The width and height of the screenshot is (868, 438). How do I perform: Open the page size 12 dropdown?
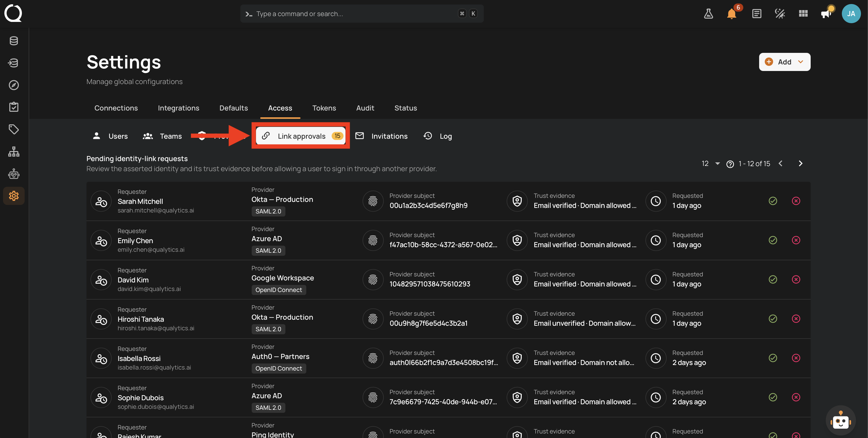click(710, 164)
